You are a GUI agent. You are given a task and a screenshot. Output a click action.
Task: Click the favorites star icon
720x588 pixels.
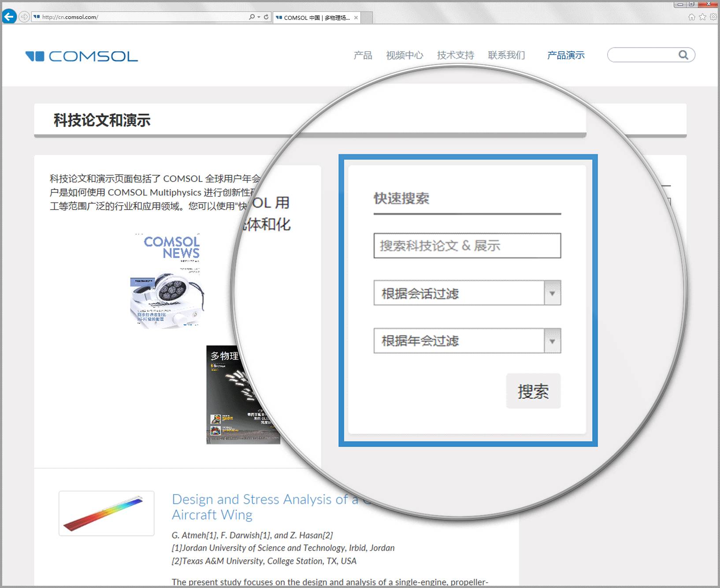(x=702, y=17)
